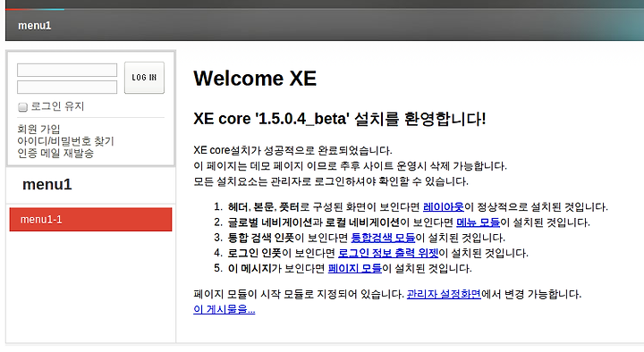Open the 관리자 설정화면 link
The image size is (644, 352).
(444, 294)
